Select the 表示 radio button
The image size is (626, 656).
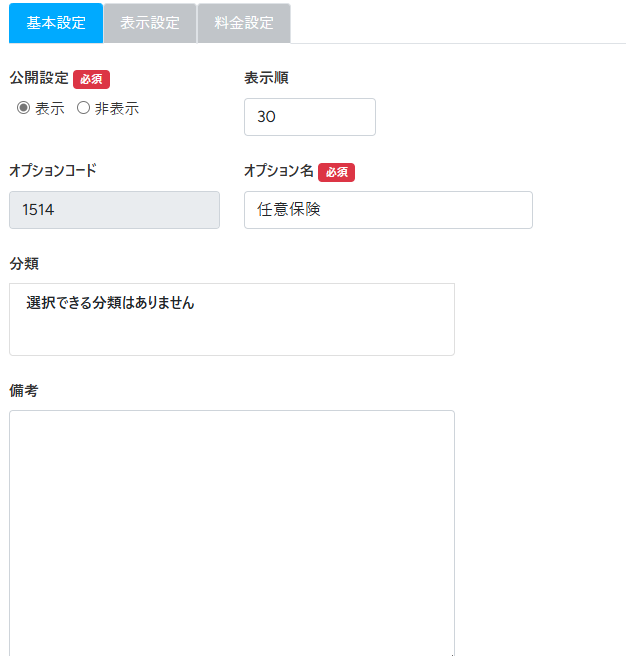(24, 109)
